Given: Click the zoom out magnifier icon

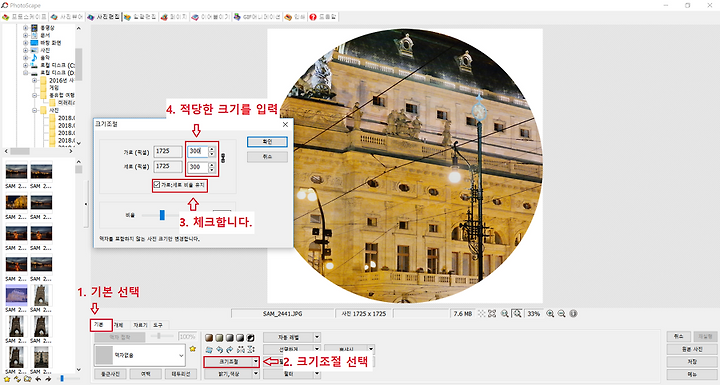Looking at the screenshot, I should [562, 314].
